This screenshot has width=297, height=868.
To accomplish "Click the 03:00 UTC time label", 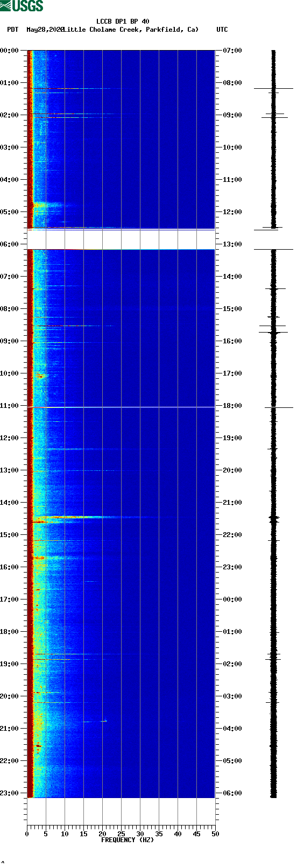I will click(232, 696).
